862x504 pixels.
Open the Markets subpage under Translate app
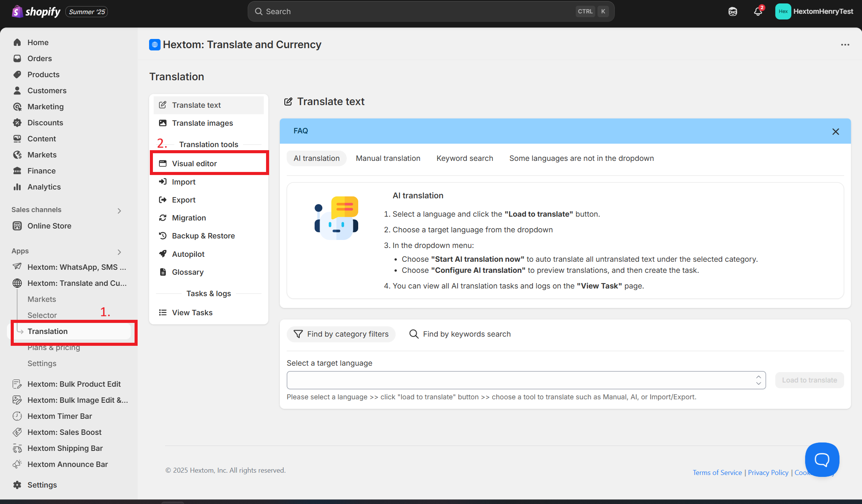[x=42, y=299]
